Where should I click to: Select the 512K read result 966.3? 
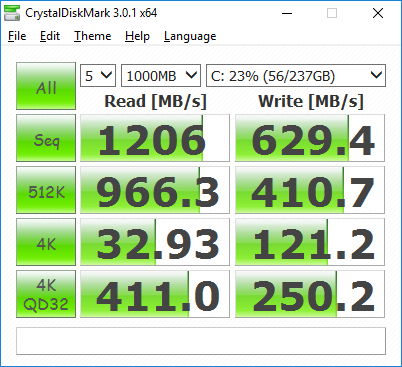[155, 190]
